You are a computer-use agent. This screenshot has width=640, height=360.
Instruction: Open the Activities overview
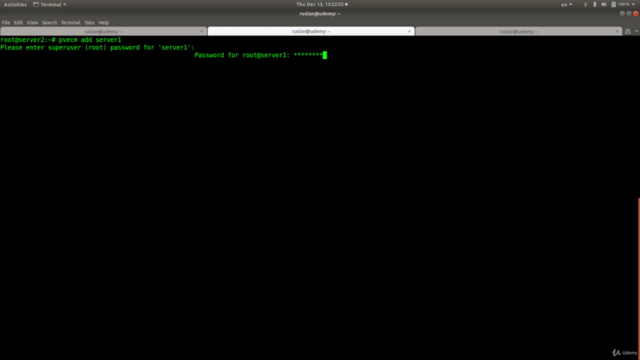15,4
